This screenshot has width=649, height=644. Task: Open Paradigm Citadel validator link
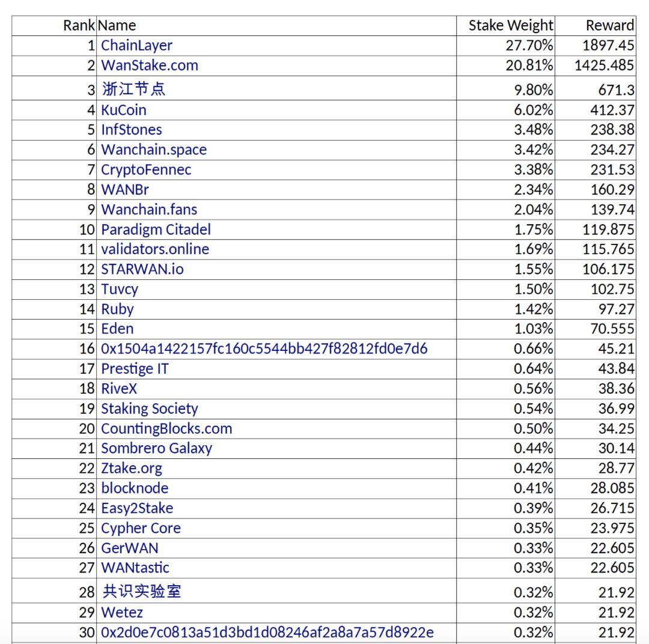pos(156,229)
